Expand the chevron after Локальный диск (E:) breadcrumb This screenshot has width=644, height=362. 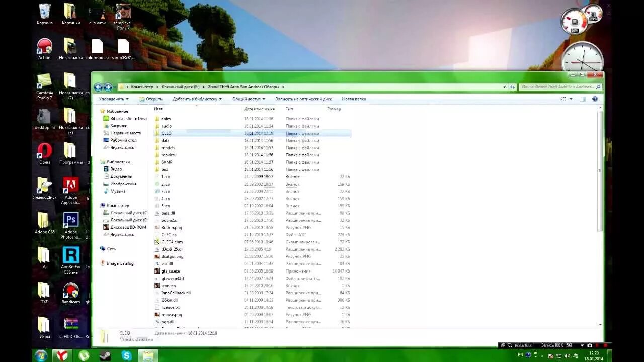(203, 87)
